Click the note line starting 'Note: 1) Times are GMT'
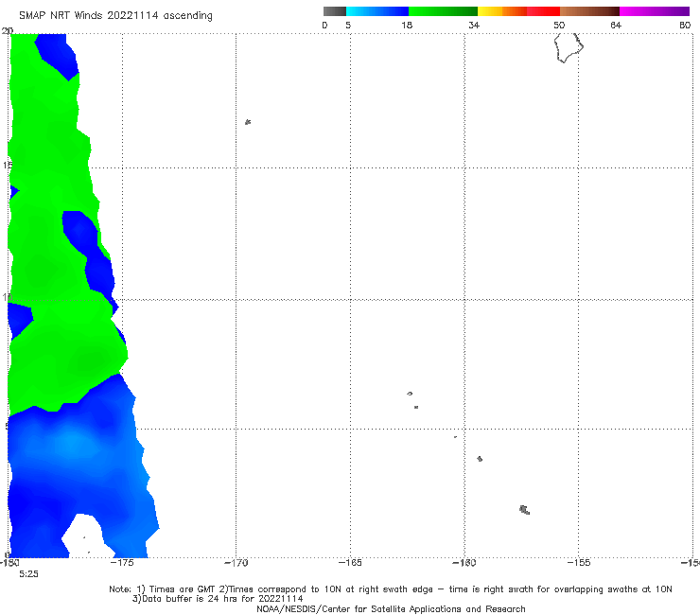This screenshot has width=700, height=615. click(390, 589)
